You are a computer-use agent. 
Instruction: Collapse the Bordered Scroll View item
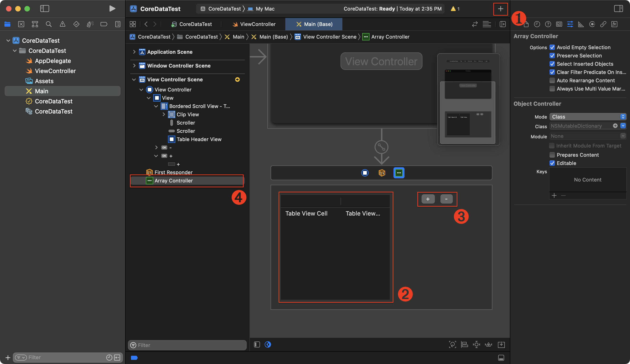(x=156, y=106)
